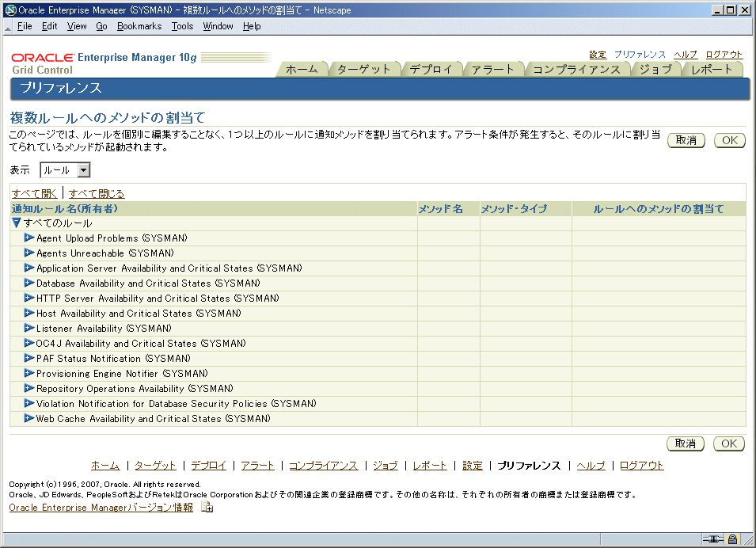The image size is (756, 548).
Task: Open the File menu
Action: 24,26
